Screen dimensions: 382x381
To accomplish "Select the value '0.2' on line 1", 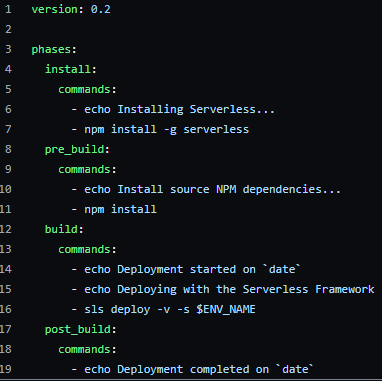I will click(x=100, y=9).
